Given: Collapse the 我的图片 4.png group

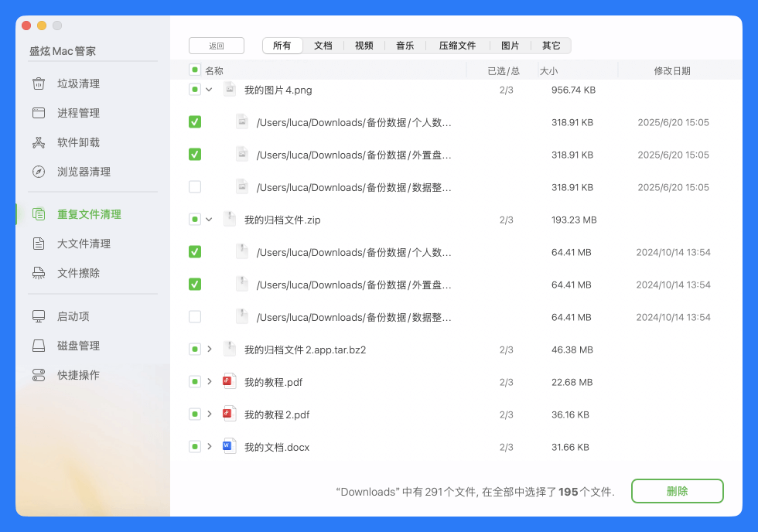Looking at the screenshot, I should pos(210,89).
